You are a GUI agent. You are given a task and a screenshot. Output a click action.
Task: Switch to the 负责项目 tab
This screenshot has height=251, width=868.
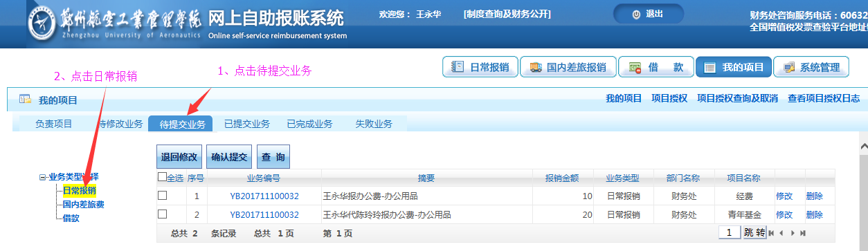coord(54,124)
